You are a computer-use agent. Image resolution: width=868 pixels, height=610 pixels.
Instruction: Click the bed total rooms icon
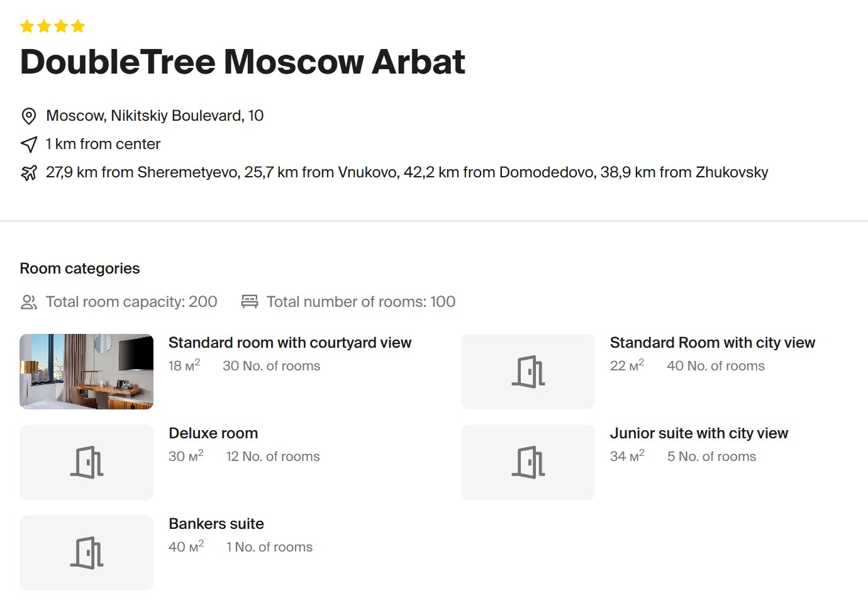[x=250, y=302]
